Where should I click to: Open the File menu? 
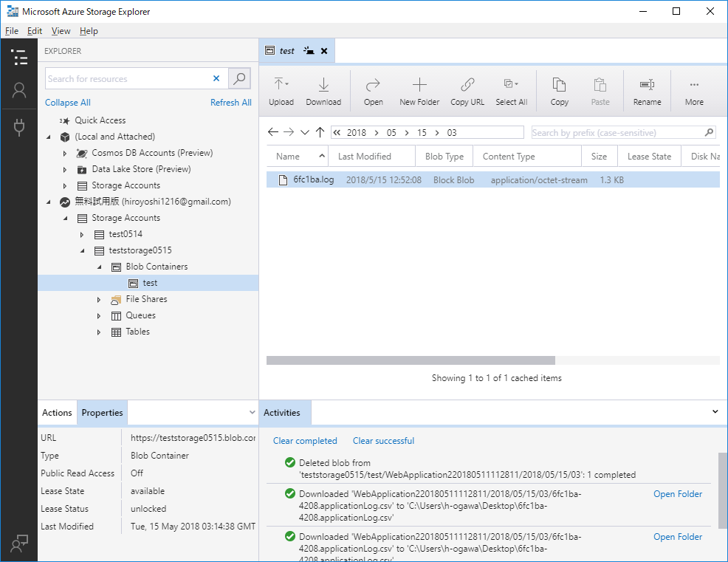(x=12, y=31)
